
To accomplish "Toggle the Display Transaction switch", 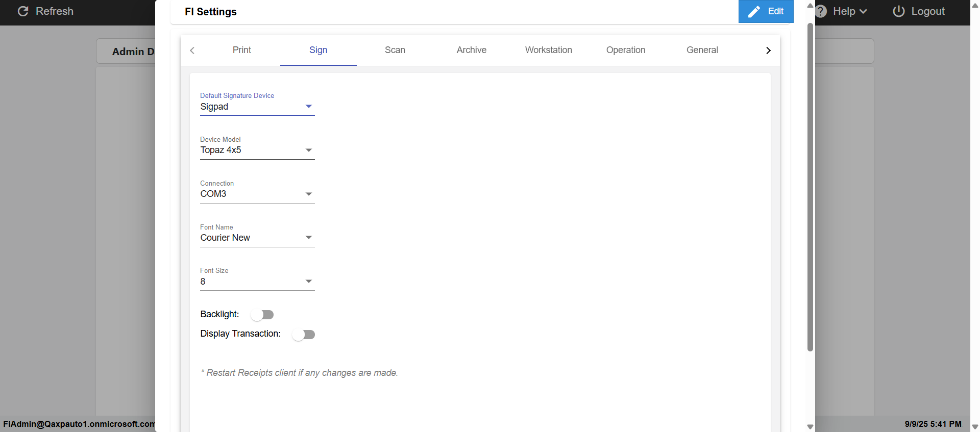I will pos(303,335).
